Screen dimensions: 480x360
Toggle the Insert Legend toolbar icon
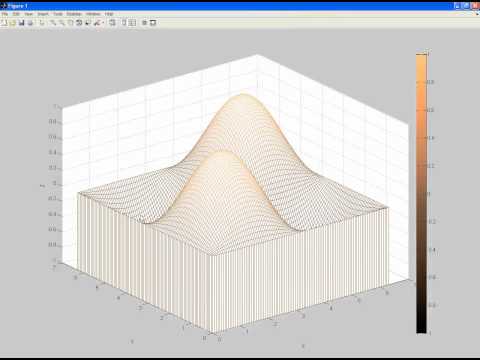tap(132, 23)
